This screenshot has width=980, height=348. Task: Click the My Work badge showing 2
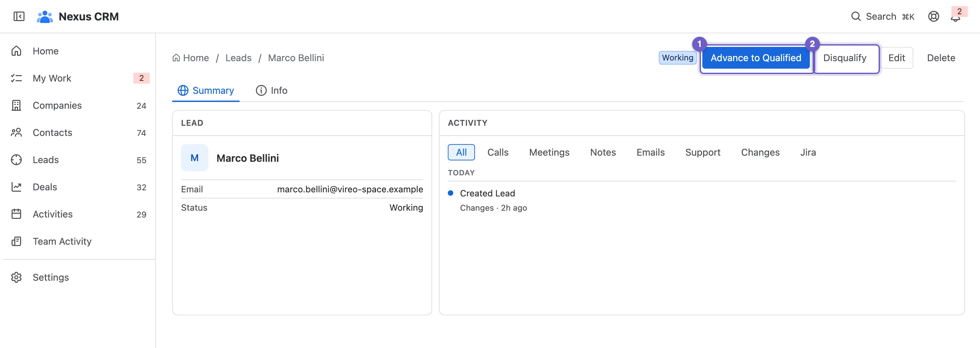pos(141,78)
